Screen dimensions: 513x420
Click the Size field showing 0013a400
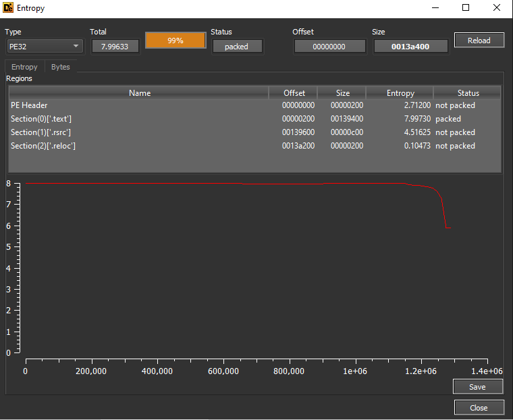coord(410,47)
